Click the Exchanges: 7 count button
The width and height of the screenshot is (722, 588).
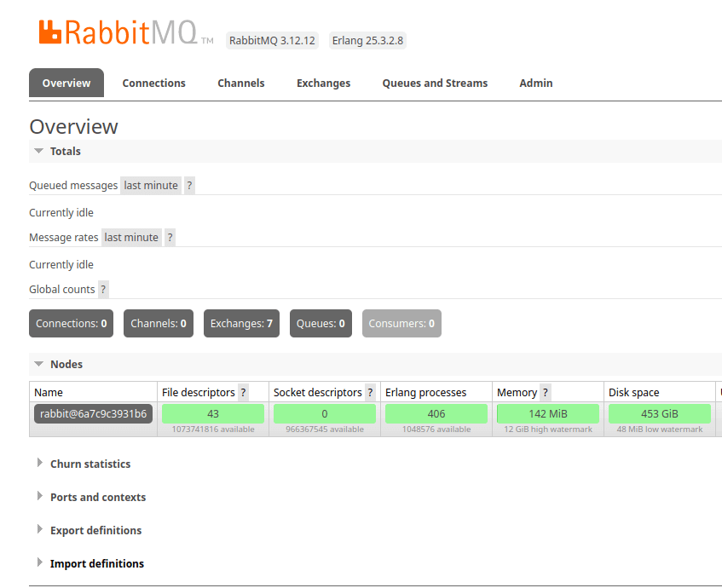241,324
